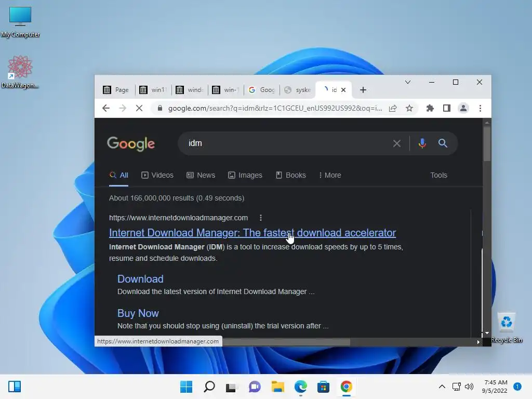Viewport: 532px width, 399px height.
Task: Click the padlock site info icon
Action: tap(160, 108)
